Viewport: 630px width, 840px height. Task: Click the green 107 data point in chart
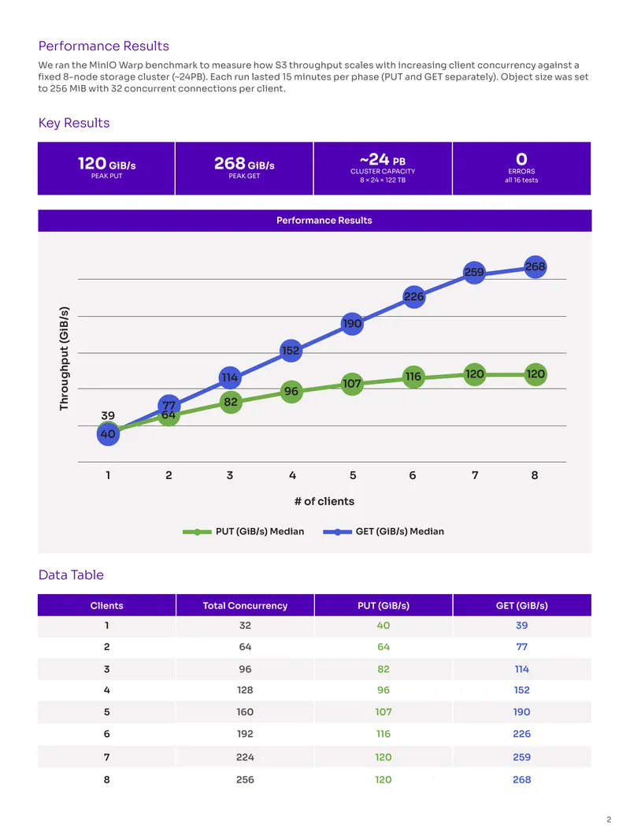pos(352,384)
